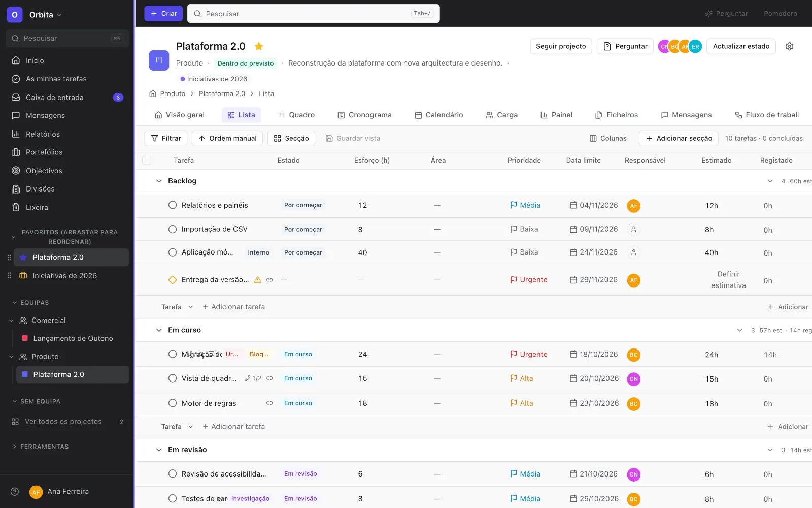The width and height of the screenshot is (812, 508).
Task: Collapse the Backlog section
Action: (x=159, y=181)
